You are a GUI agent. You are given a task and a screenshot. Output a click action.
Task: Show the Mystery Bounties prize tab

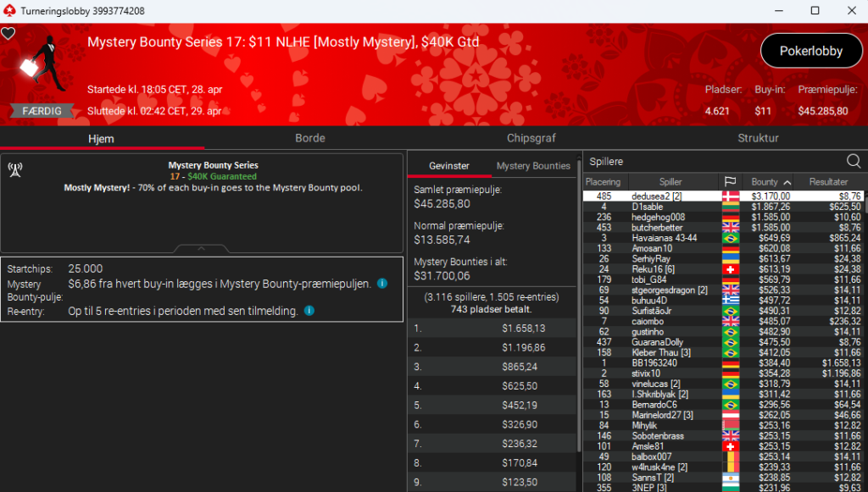point(533,166)
